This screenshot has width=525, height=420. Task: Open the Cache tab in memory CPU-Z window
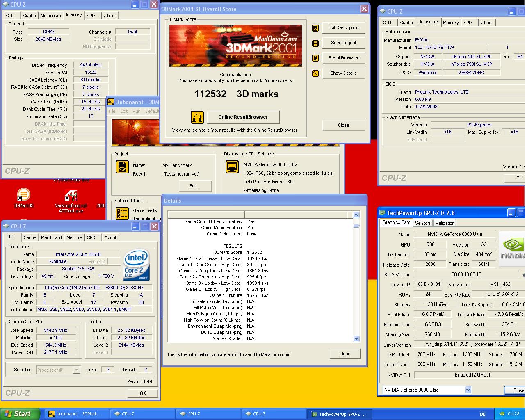29,16
